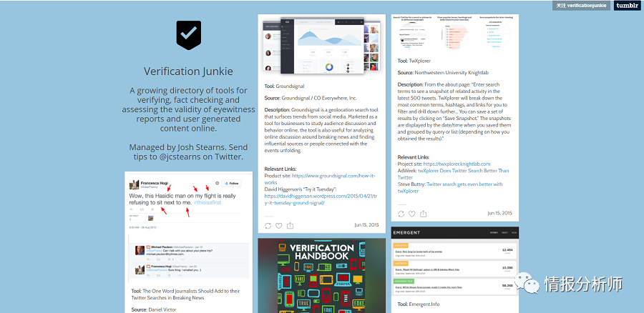Open the TwXplorer preview image
644x313 pixels.
pyautogui.click(x=454, y=33)
